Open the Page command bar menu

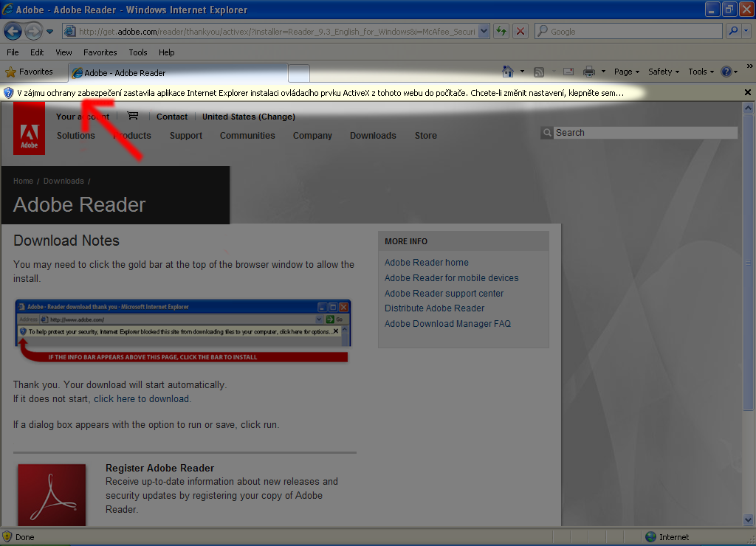626,72
